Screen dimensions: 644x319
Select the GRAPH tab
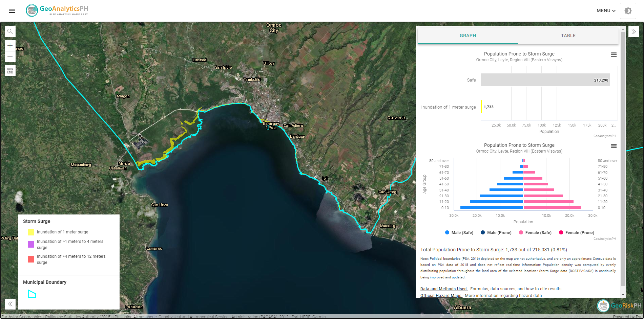[x=468, y=36]
